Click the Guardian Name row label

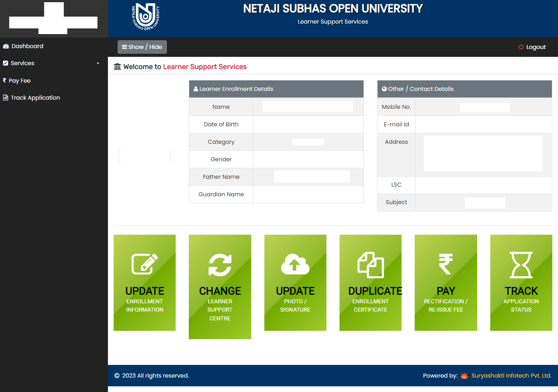[x=221, y=194]
